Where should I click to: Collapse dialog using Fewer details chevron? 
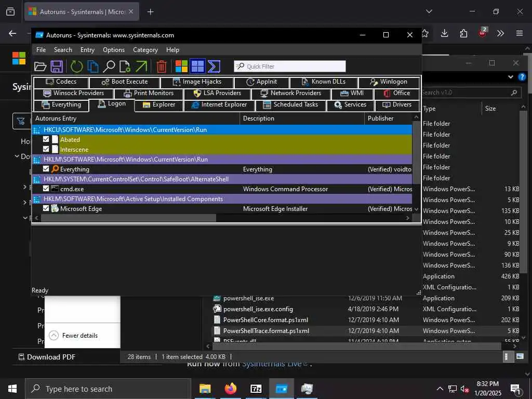(54, 335)
